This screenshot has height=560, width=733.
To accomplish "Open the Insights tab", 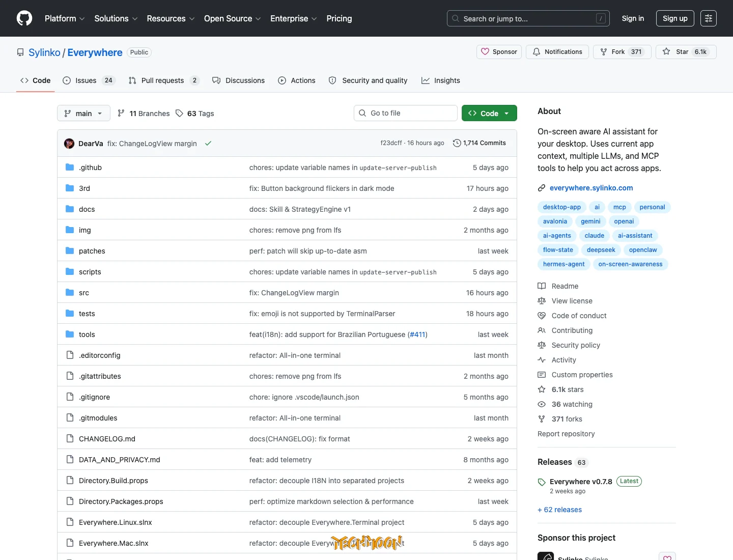I will point(441,80).
